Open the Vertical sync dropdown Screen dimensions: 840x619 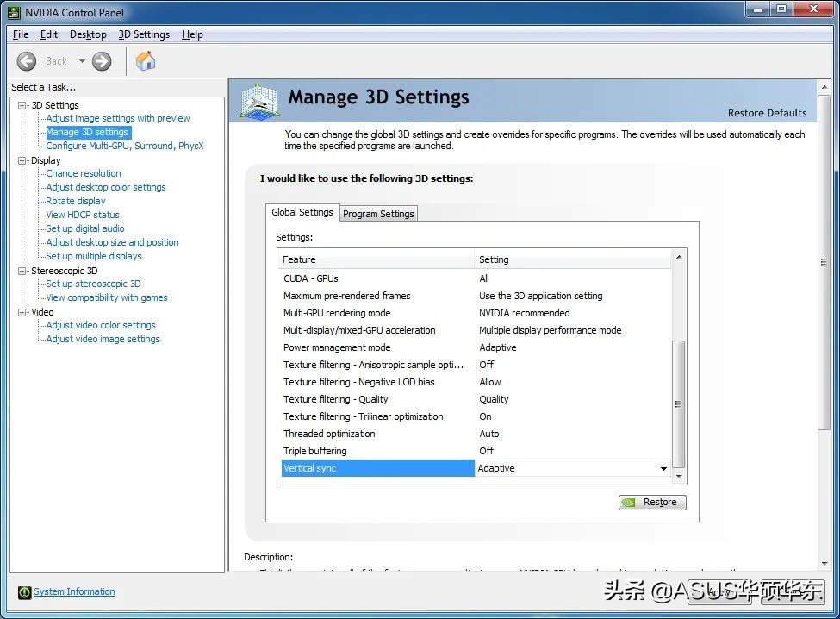click(x=663, y=469)
